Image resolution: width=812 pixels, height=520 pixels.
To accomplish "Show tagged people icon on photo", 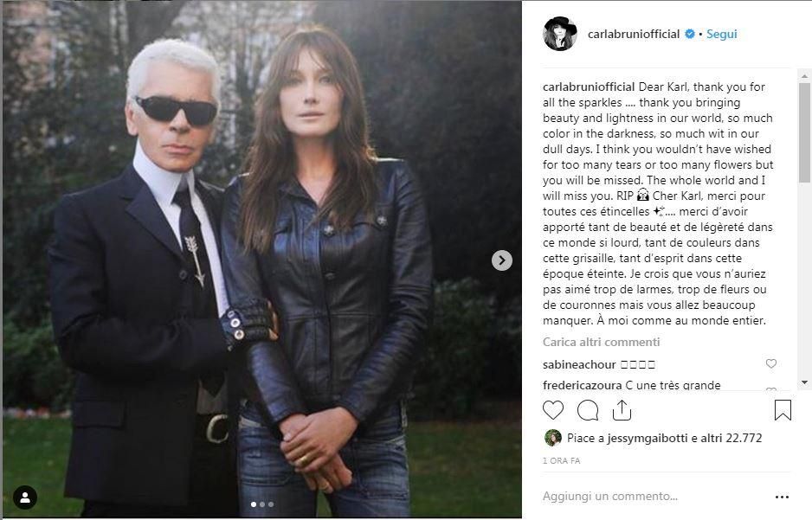I will (25, 498).
